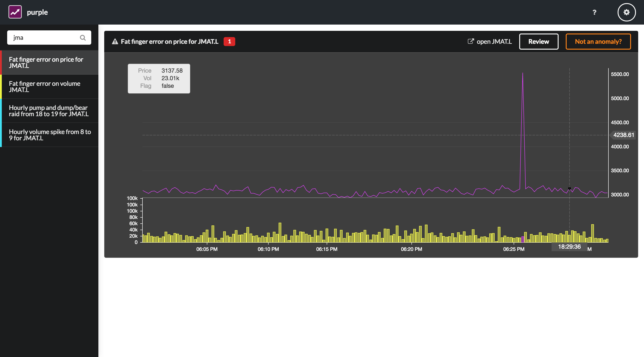The width and height of the screenshot is (644, 357).
Task: Click the search magnifier icon
Action: 83,38
